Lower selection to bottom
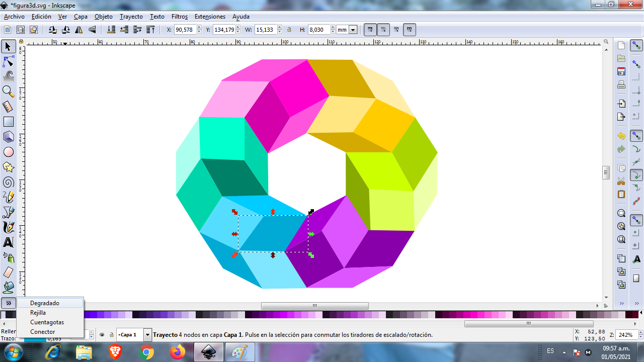Screen dimensions: 644x362 111,30
